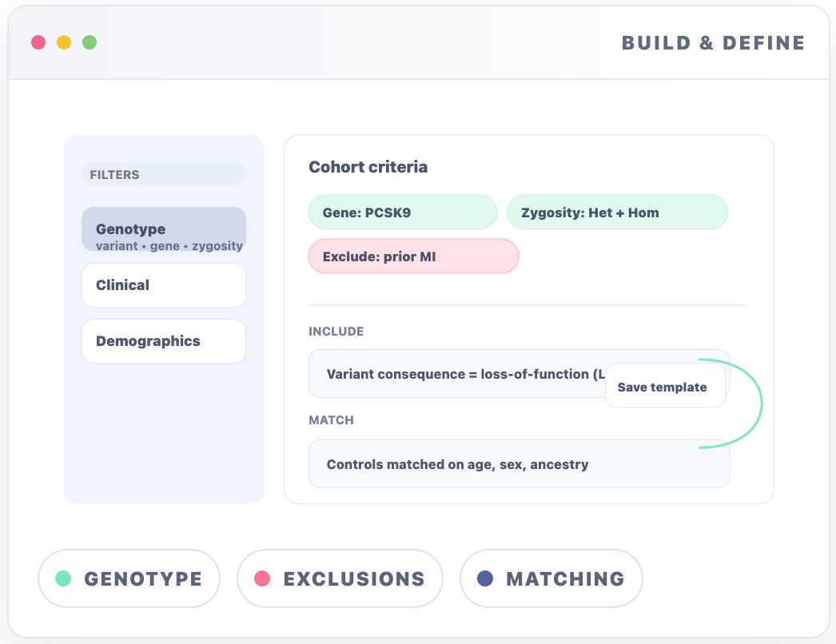This screenshot has width=836, height=644.
Task: Click the Exclude: prior MI chip
Action: click(413, 257)
